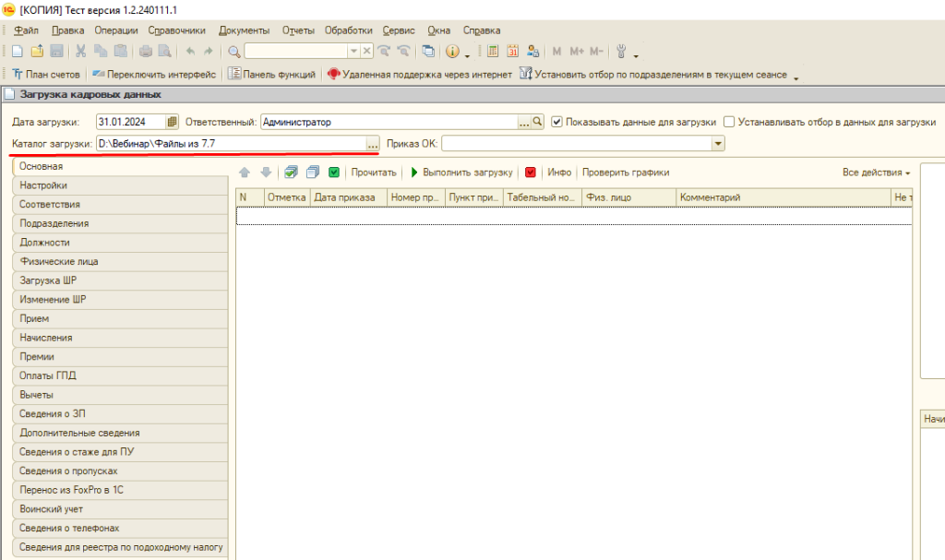The width and height of the screenshot is (945, 560).
Task: Click the new document icon in the toolbar
Action: 18,52
